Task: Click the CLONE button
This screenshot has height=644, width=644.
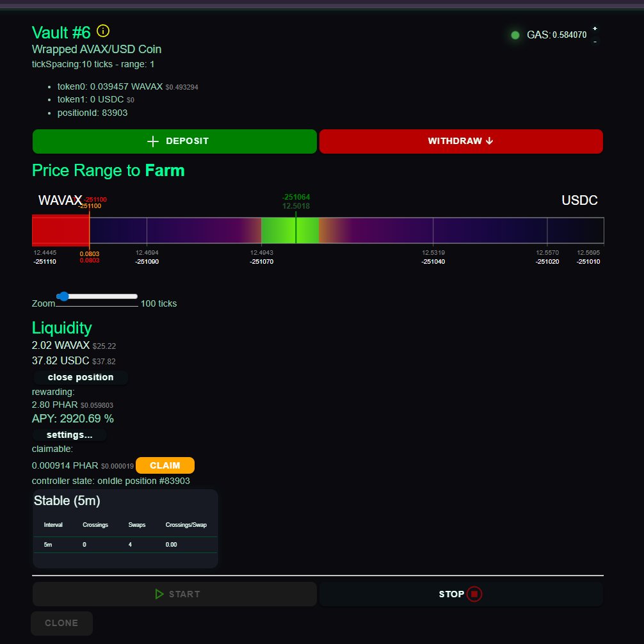Action: click(61, 623)
